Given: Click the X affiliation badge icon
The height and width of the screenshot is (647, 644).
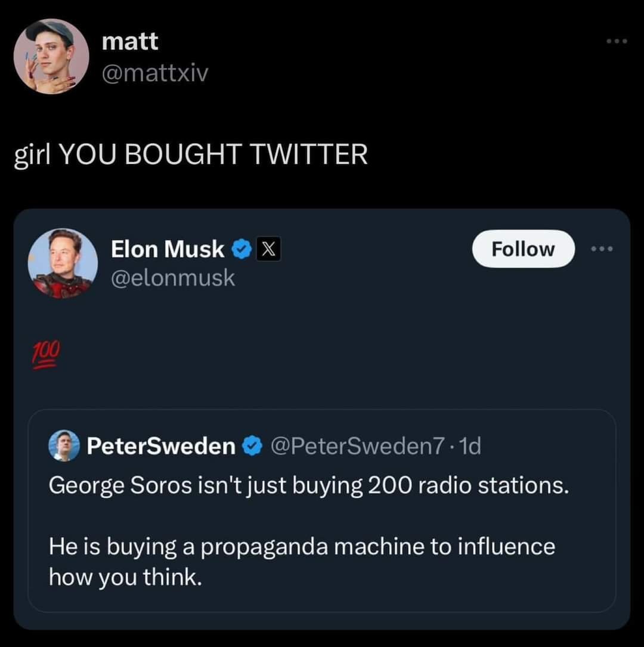Looking at the screenshot, I should [x=268, y=249].
